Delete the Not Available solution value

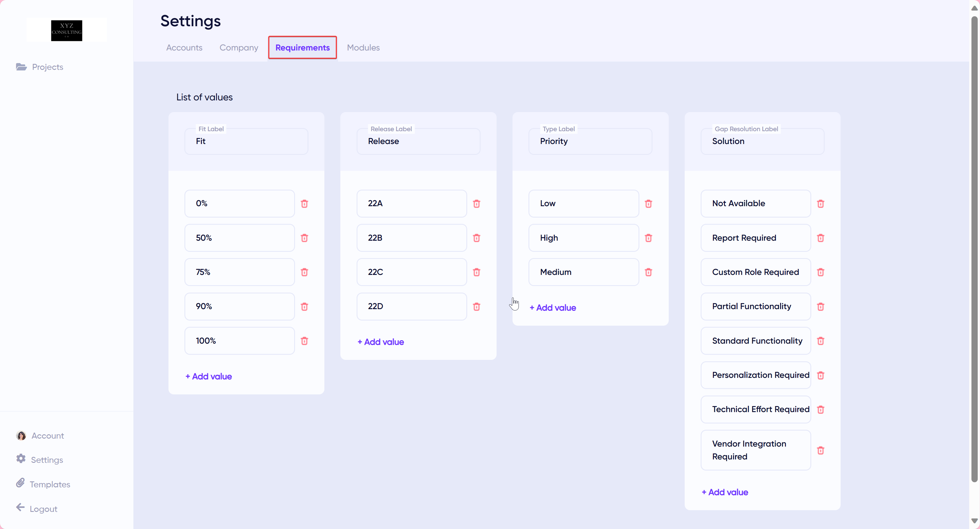(x=821, y=204)
